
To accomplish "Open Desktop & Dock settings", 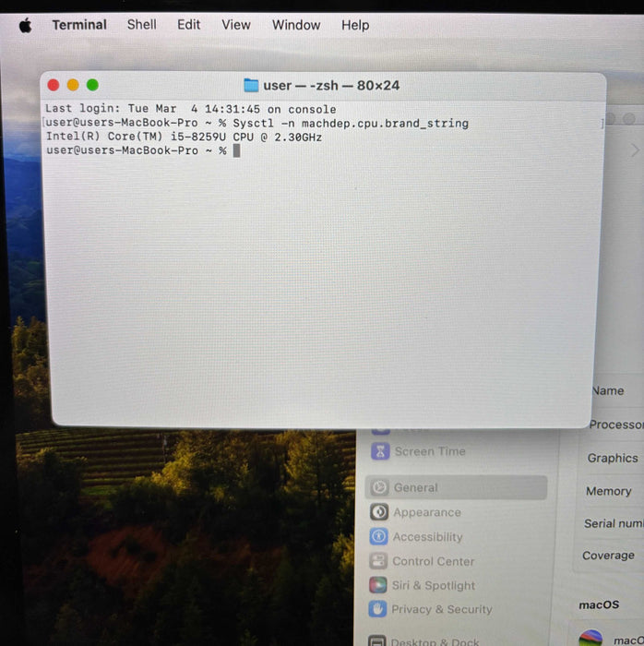I will point(435,641).
